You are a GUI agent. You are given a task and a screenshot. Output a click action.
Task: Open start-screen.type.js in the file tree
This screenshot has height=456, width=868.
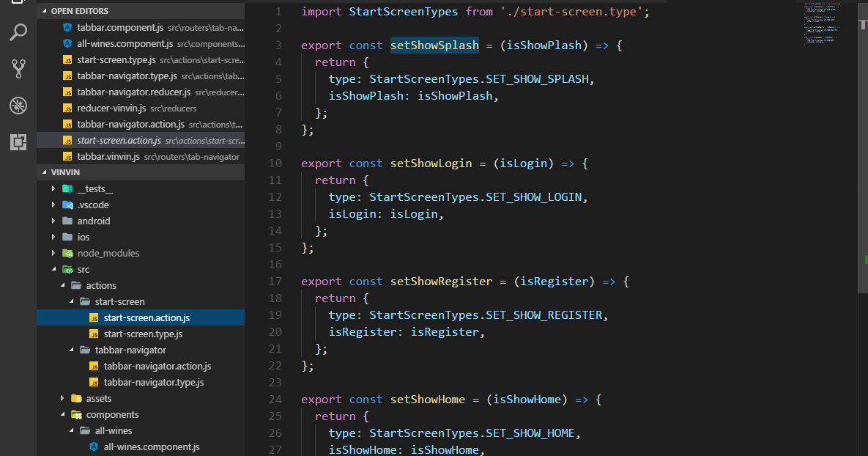click(141, 334)
